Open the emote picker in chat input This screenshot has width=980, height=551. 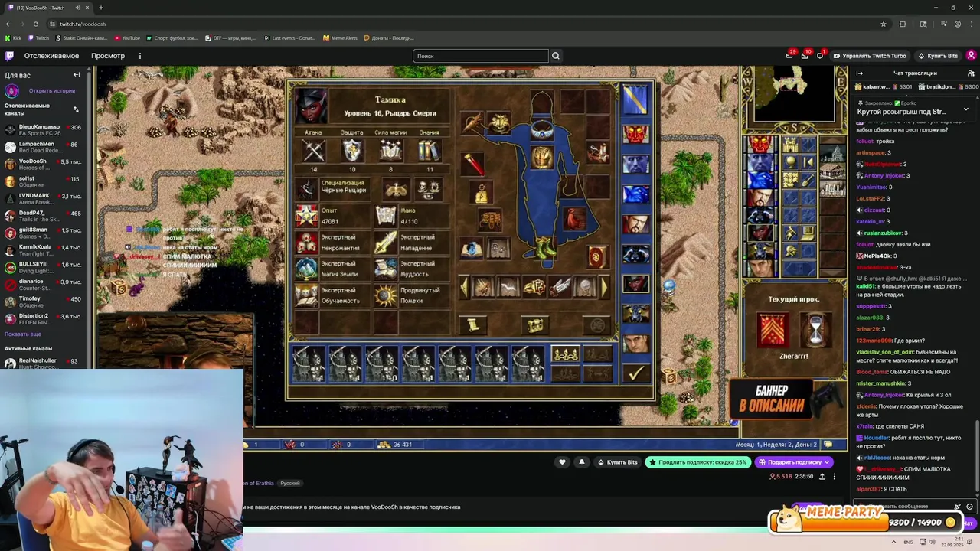(x=969, y=507)
